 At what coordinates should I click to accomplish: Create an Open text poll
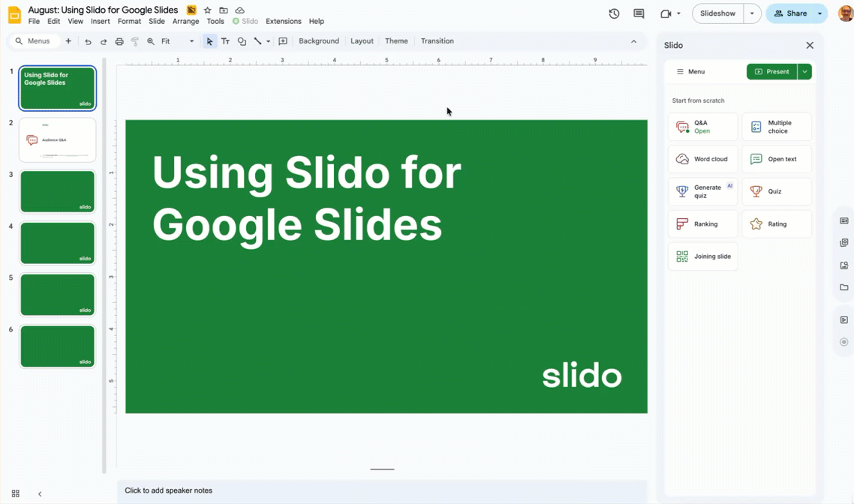(777, 159)
